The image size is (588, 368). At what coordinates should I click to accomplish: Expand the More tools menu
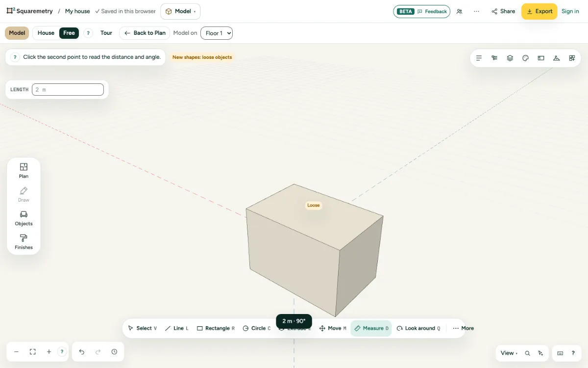point(463,328)
